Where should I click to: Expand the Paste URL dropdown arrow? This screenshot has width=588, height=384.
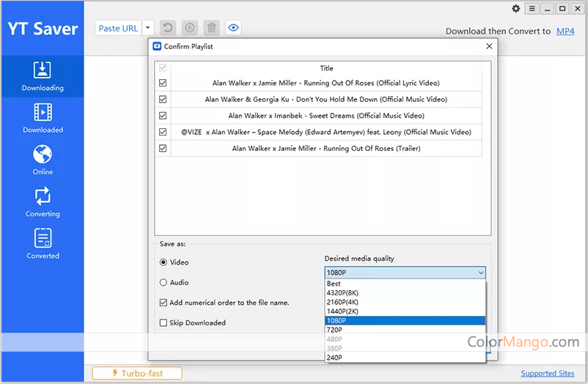coord(148,28)
